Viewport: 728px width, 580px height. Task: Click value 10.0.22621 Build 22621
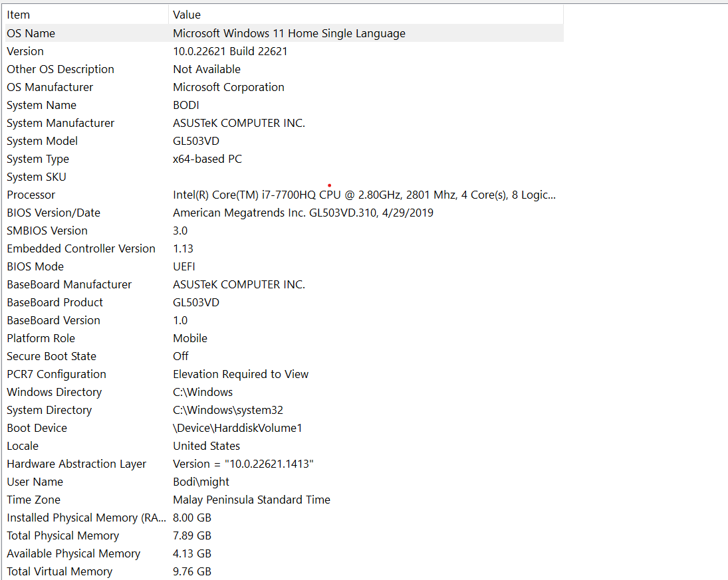[230, 52]
